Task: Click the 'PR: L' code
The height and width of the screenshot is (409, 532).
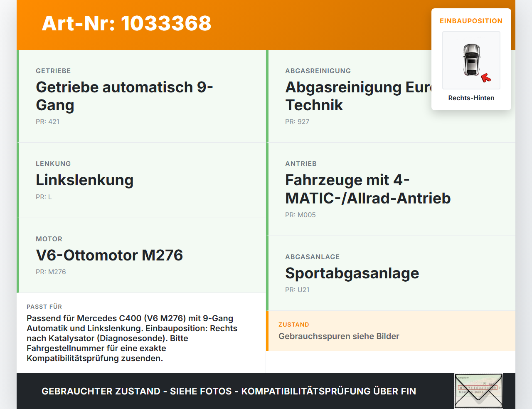Action: (44, 197)
